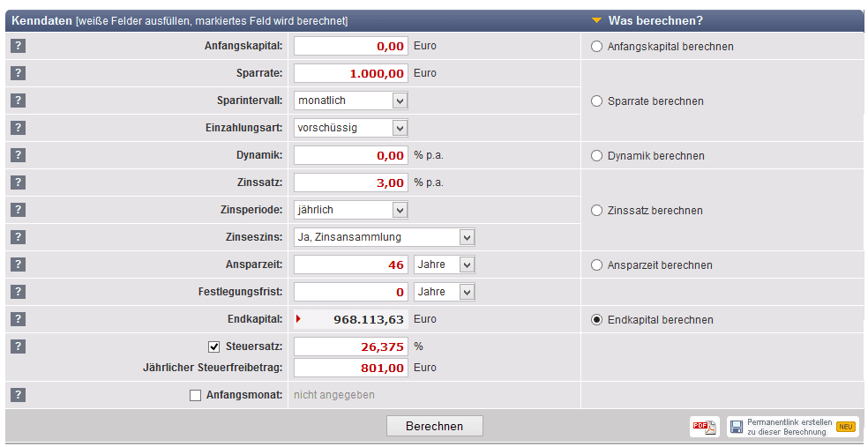The width and height of the screenshot is (868, 447).
Task: Enable the Anfangsmonat checkbox
Action: point(196,395)
